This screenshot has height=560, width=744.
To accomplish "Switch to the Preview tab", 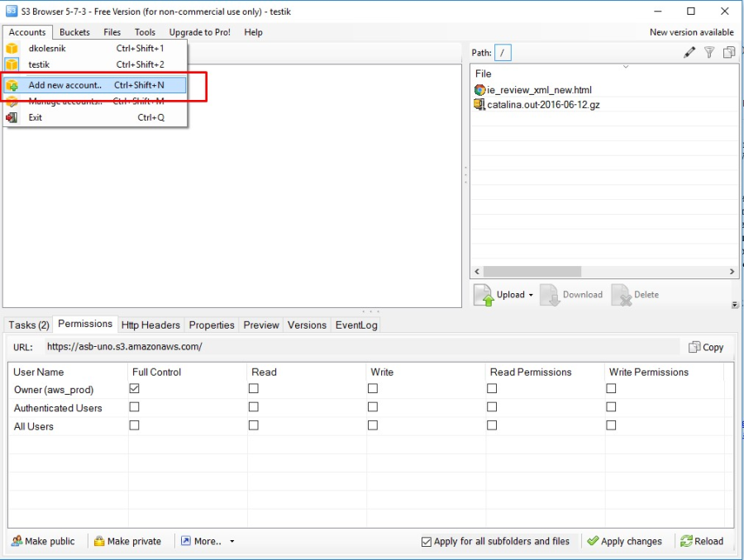I will pyautogui.click(x=261, y=325).
